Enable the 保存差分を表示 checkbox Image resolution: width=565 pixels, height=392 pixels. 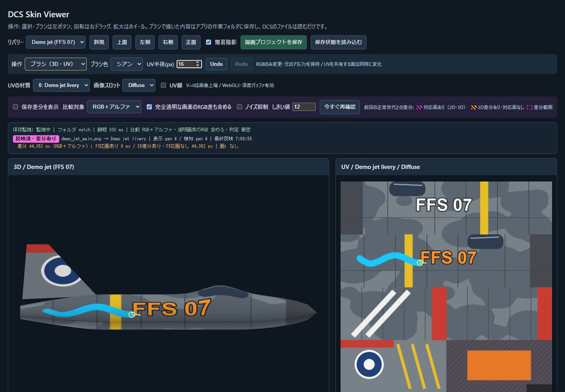(16, 107)
